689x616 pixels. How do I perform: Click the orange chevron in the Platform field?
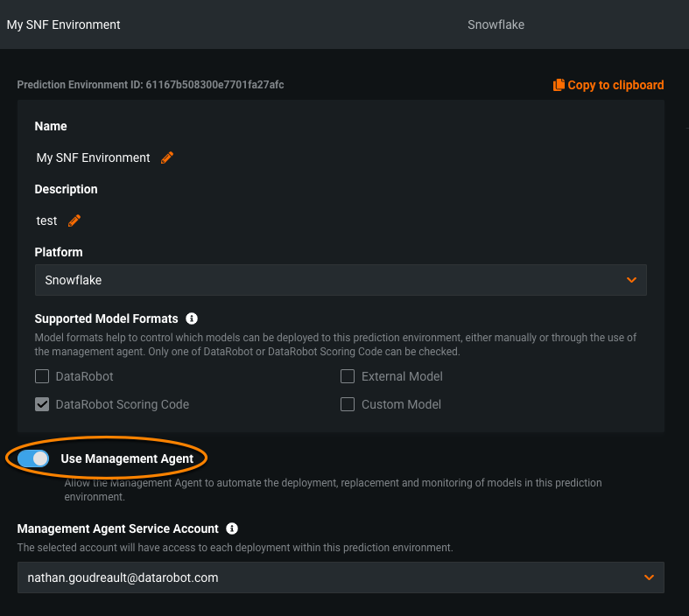click(631, 280)
